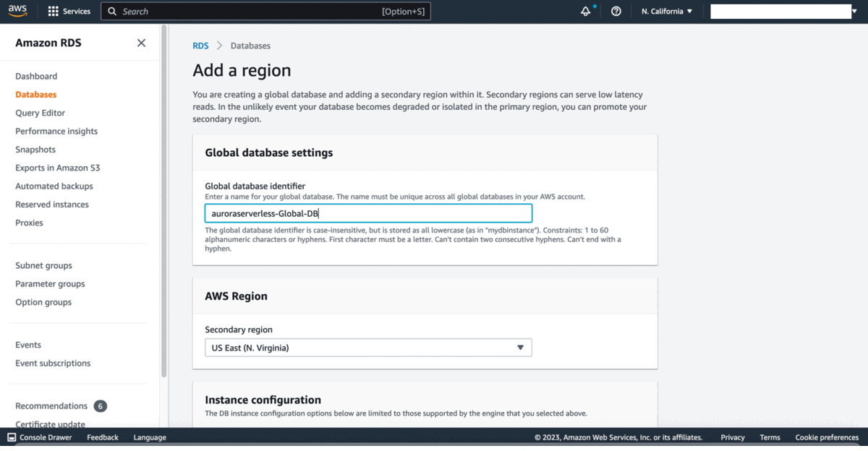
Task: Open the Terms link in footer
Action: [770, 437]
